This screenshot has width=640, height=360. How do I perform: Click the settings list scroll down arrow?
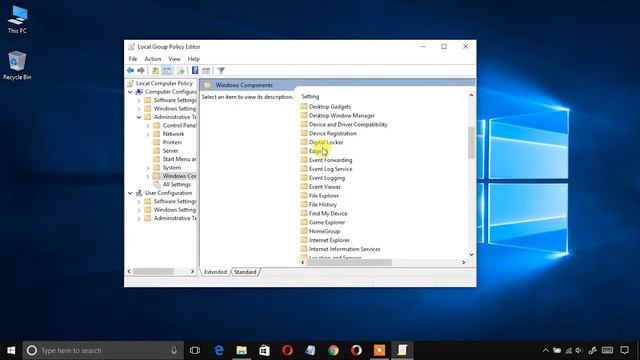click(x=471, y=255)
